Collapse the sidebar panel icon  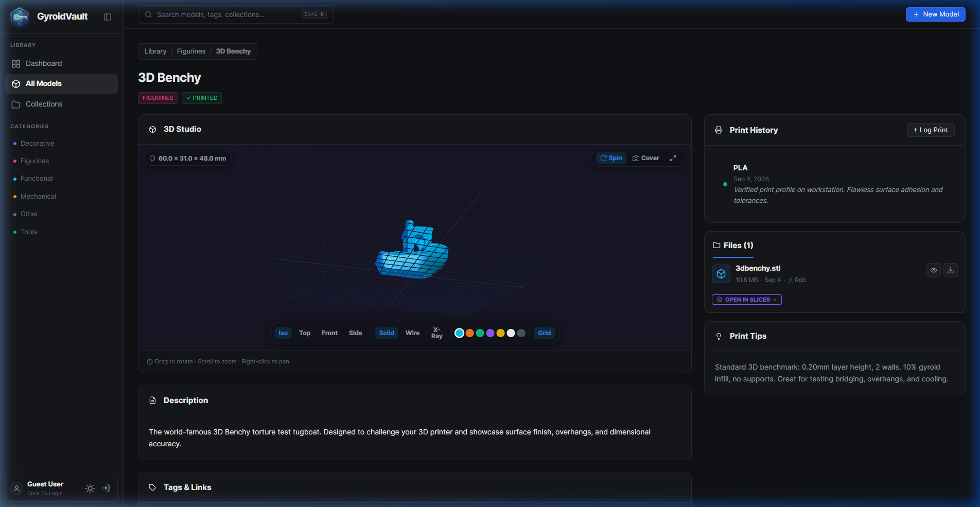[108, 17]
